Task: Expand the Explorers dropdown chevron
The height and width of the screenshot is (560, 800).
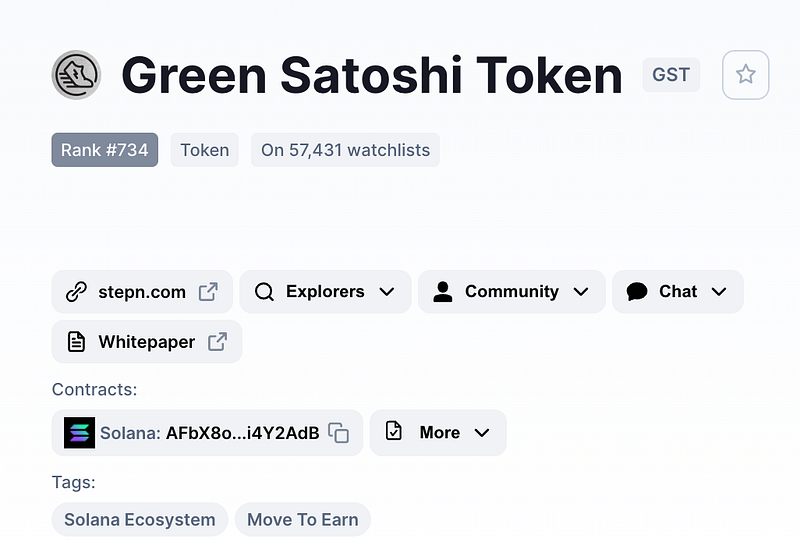Action: pos(387,292)
